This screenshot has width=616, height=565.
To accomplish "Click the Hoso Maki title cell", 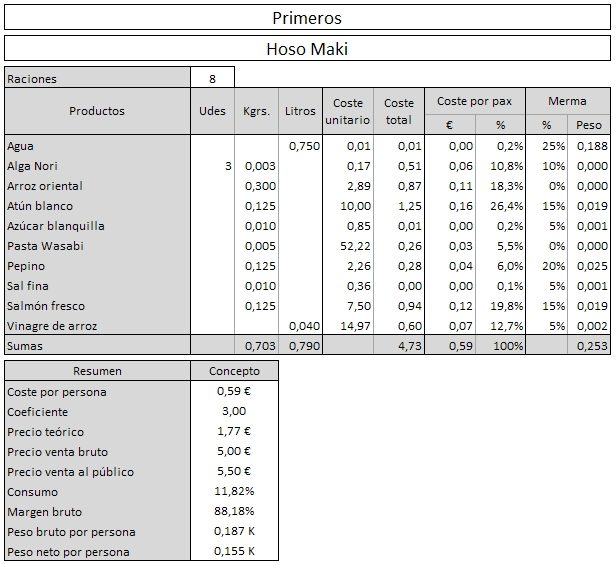I will pos(307,48).
